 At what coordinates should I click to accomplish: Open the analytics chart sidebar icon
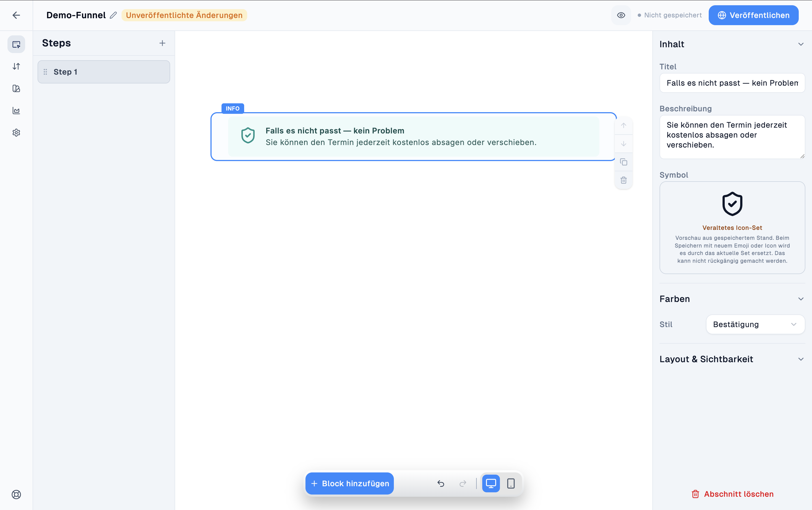click(16, 111)
